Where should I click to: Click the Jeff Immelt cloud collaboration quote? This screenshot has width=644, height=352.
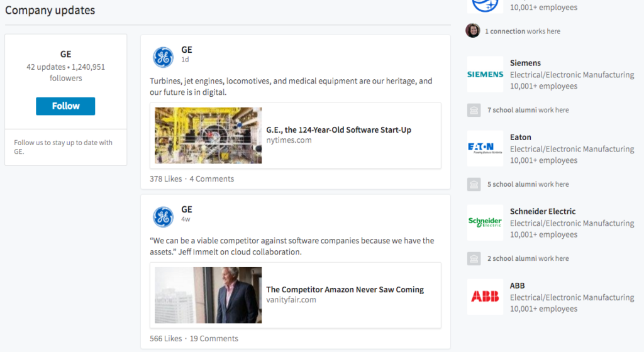[x=292, y=246]
